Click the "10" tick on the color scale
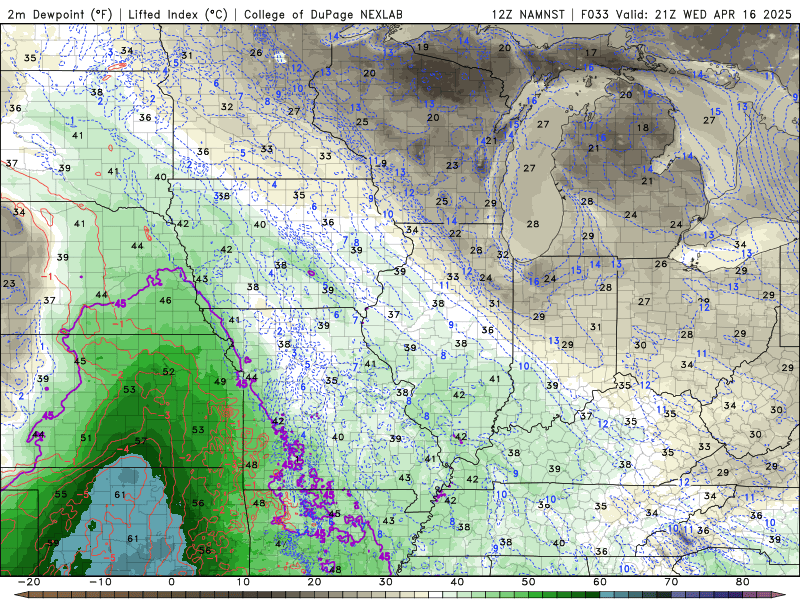 tap(243, 582)
